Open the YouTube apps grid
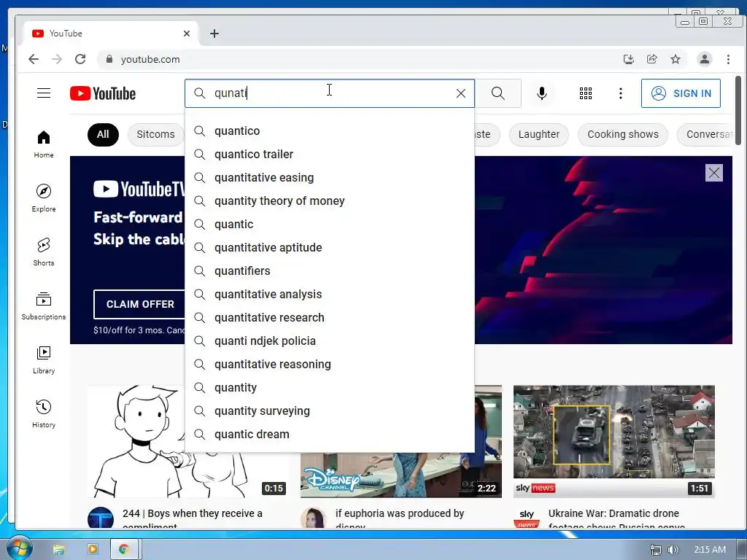Screen dimensions: 747x560 pos(586,93)
